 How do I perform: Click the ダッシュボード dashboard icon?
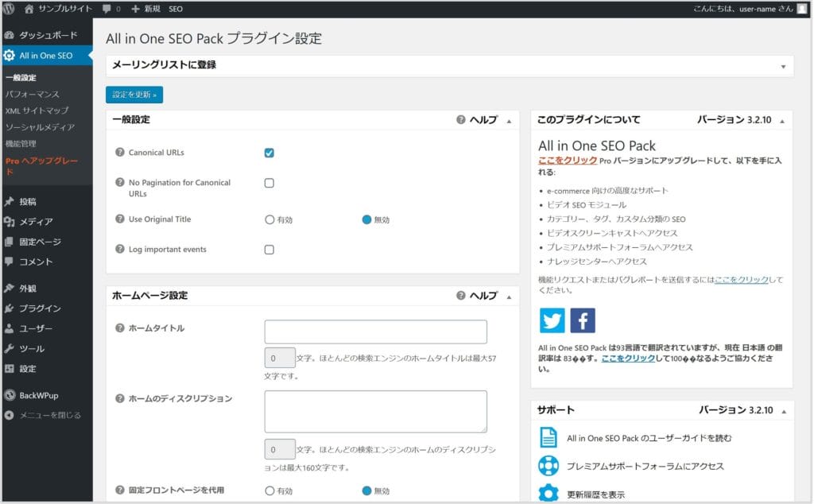tap(9, 35)
